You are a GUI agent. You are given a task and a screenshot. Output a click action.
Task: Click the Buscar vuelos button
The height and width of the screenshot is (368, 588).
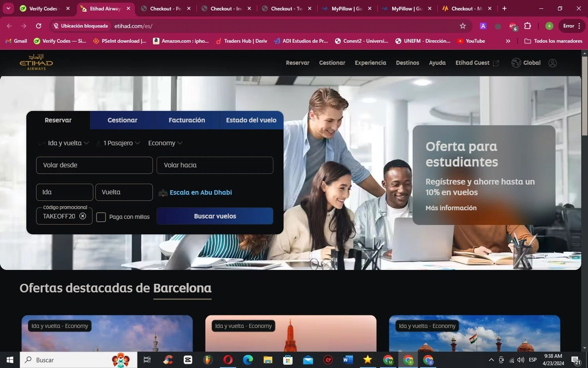[x=215, y=216]
